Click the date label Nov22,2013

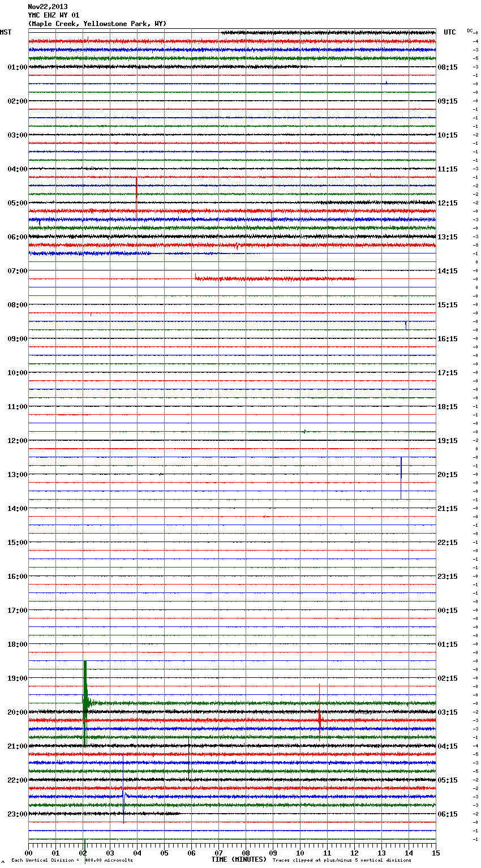tap(48, 7)
